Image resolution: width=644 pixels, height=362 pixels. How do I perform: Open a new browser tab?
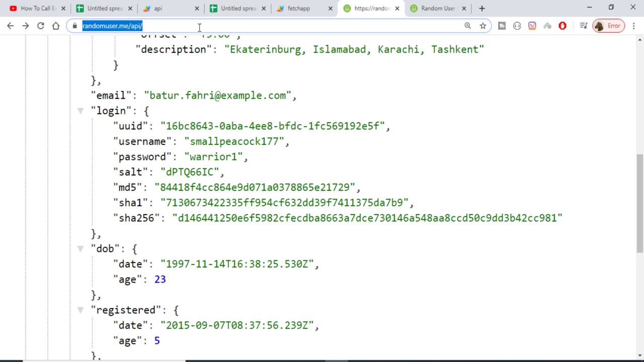point(481,8)
